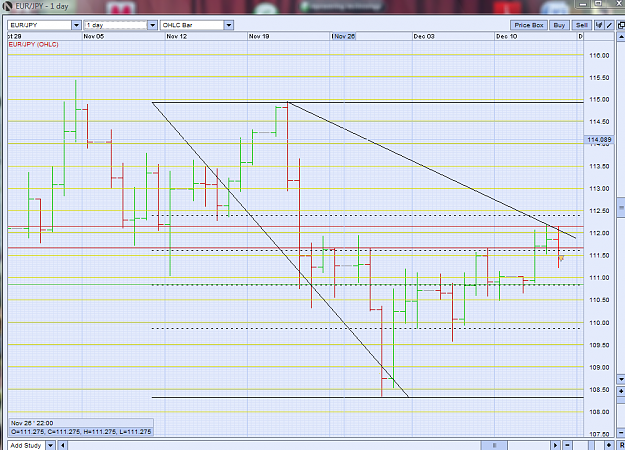Screen dimensions: 625x450
Task: Click the horizontal scroll right arrow
Action: click(x=555, y=445)
